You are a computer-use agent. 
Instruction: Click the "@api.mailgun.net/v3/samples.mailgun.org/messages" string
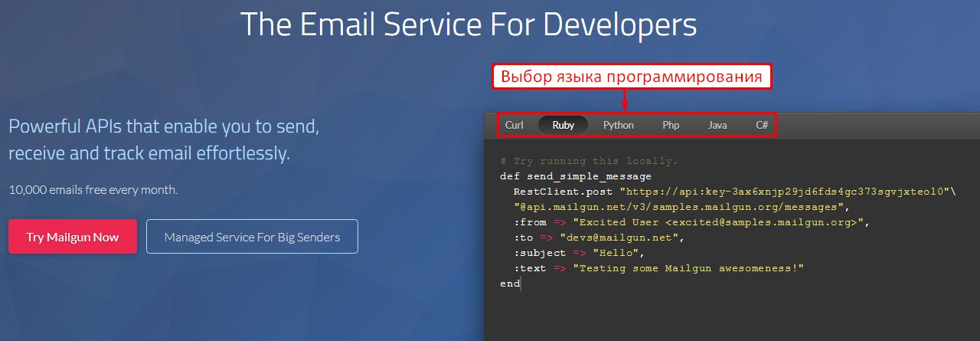click(681, 207)
